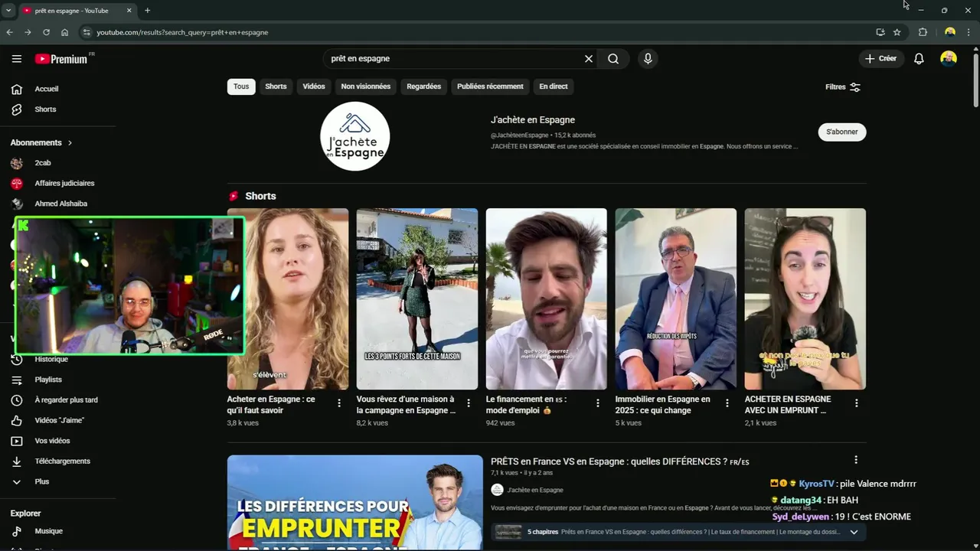Open PRÊTS en France VS en Espagne video
Viewport: 980px width, 551px height.
pos(619,462)
